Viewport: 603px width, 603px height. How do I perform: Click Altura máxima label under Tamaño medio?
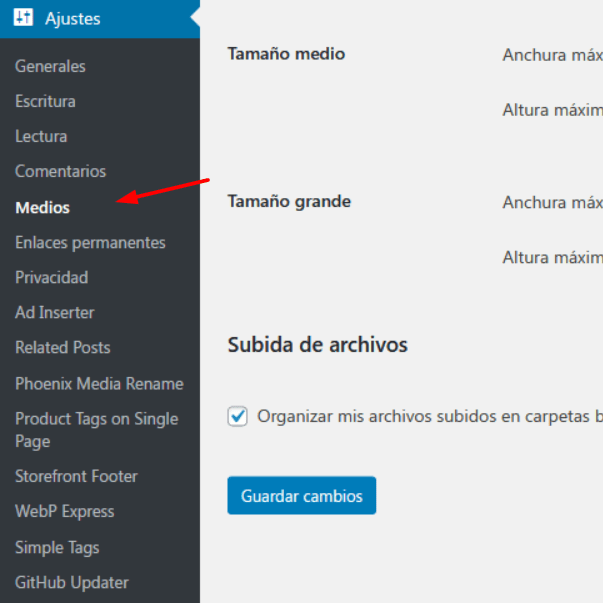point(552,110)
